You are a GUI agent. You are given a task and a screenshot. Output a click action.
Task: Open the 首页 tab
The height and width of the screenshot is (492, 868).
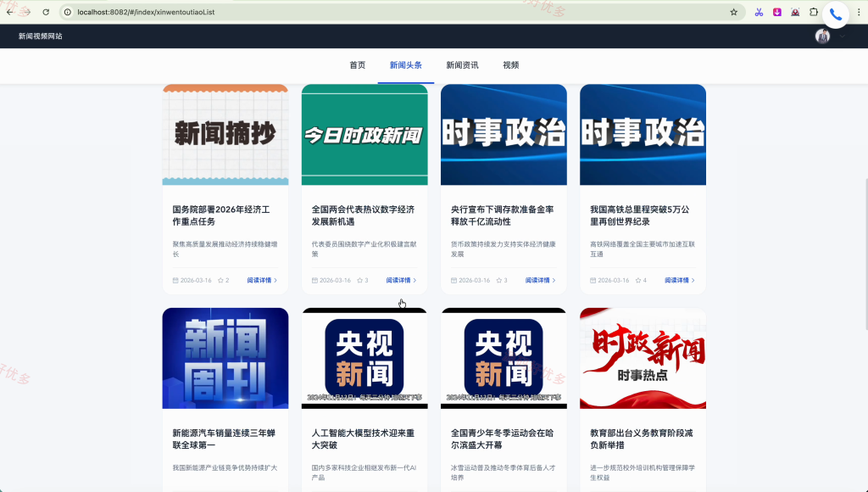point(357,65)
